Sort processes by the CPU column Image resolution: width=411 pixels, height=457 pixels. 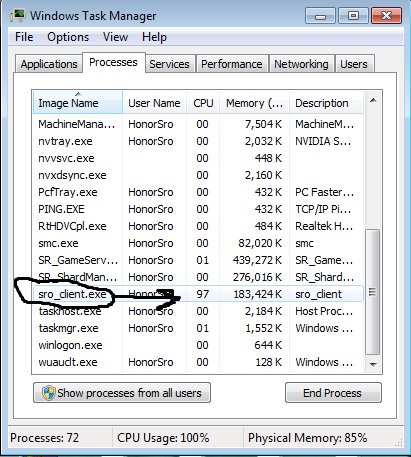(x=203, y=103)
